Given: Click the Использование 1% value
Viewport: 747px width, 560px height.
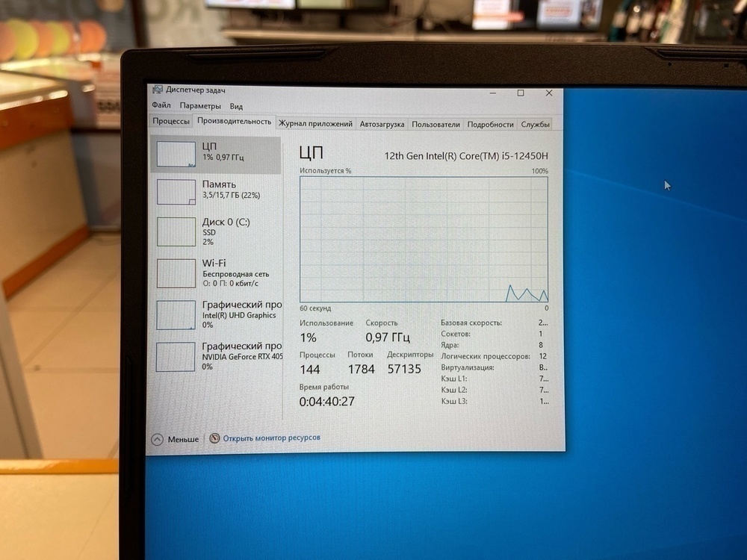Looking at the screenshot, I should pos(309,337).
